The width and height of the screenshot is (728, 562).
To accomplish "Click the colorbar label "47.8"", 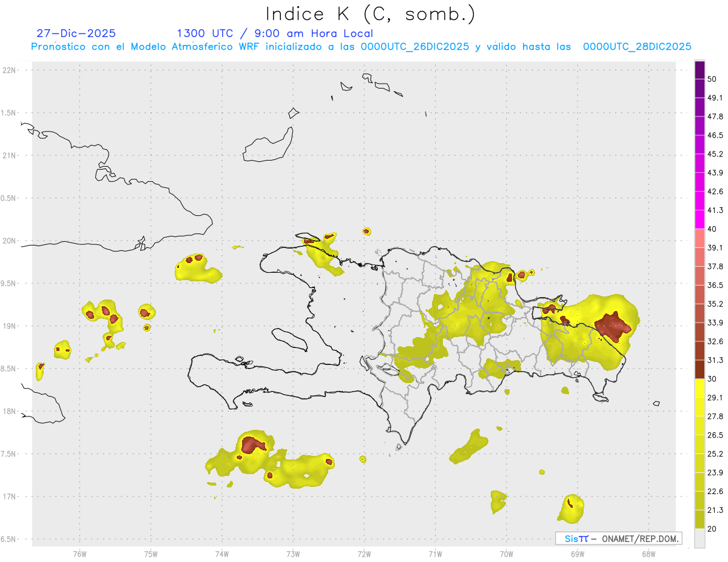I will pyautogui.click(x=715, y=116).
